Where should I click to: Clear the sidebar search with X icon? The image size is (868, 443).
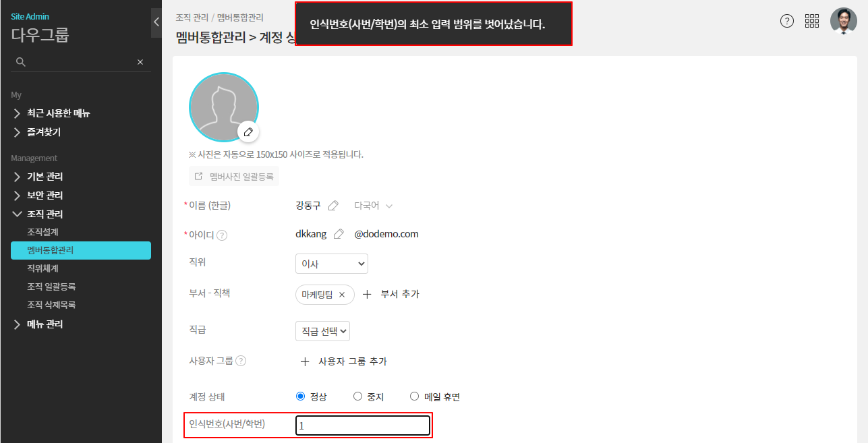point(140,62)
